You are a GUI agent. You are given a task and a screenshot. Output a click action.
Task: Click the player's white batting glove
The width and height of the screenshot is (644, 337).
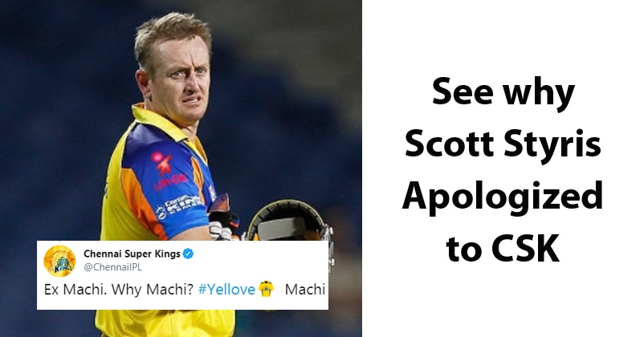[x=221, y=231]
